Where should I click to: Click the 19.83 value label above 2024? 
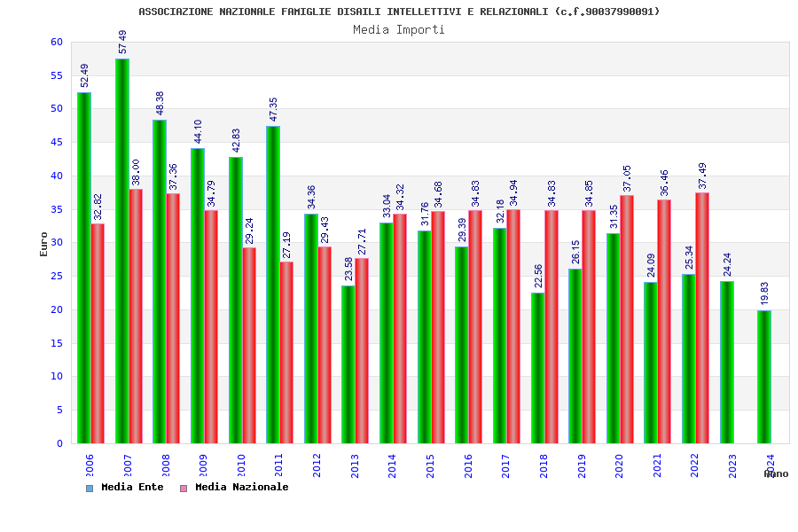pos(765,293)
